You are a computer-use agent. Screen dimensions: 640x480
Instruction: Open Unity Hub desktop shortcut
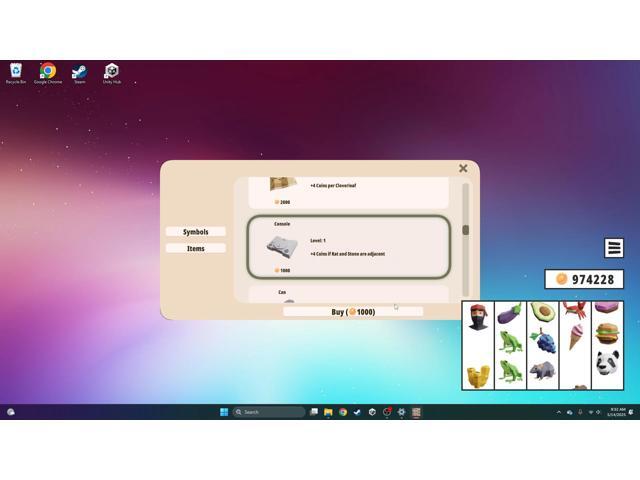tap(111, 73)
